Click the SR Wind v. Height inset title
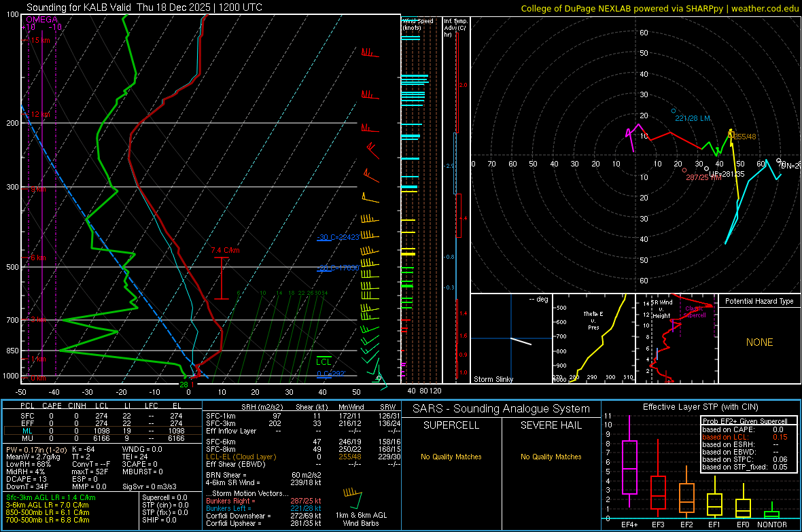This screenshot has width=802, height=532. click(661, 309)
